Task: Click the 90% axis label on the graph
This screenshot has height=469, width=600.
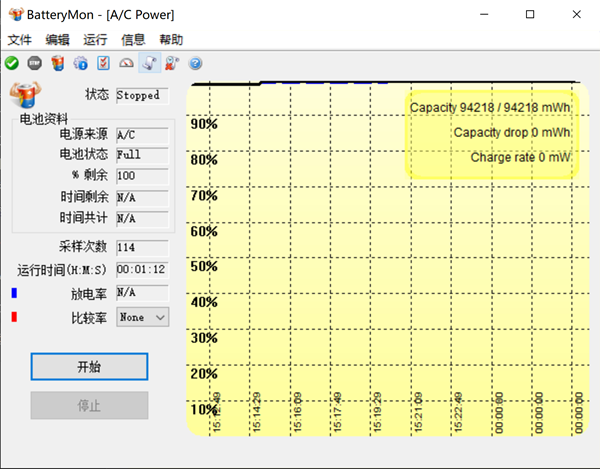Action: click(204, 124)
